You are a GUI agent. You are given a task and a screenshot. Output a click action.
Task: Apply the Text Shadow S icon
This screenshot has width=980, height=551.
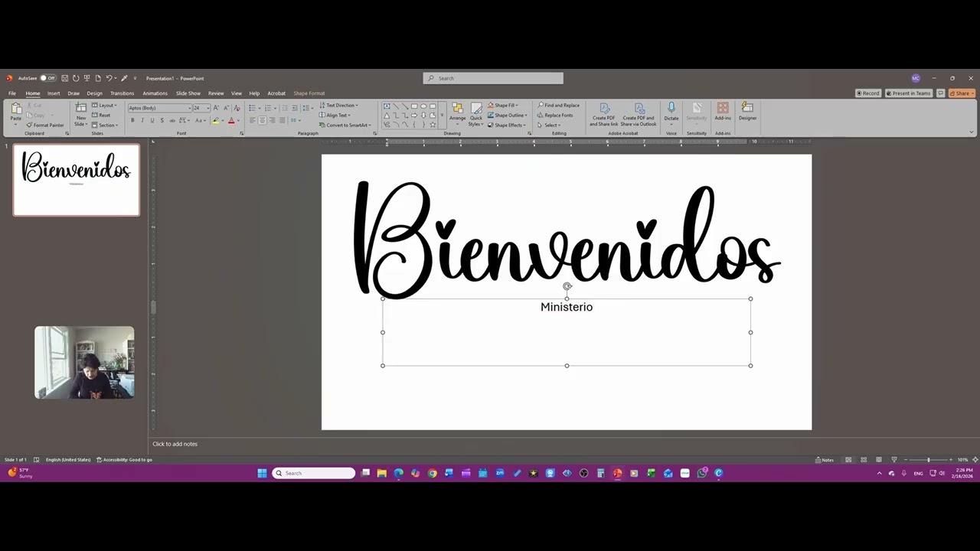coord(162,120)
